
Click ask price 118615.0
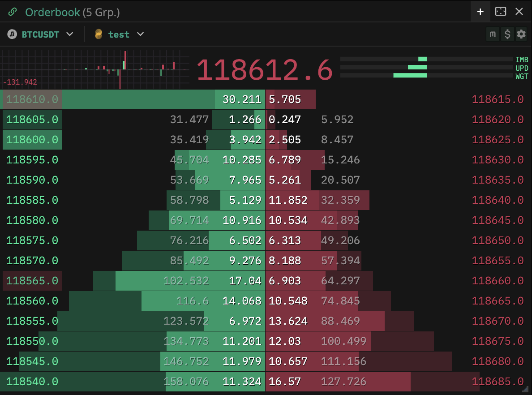(x=498, y=99)
